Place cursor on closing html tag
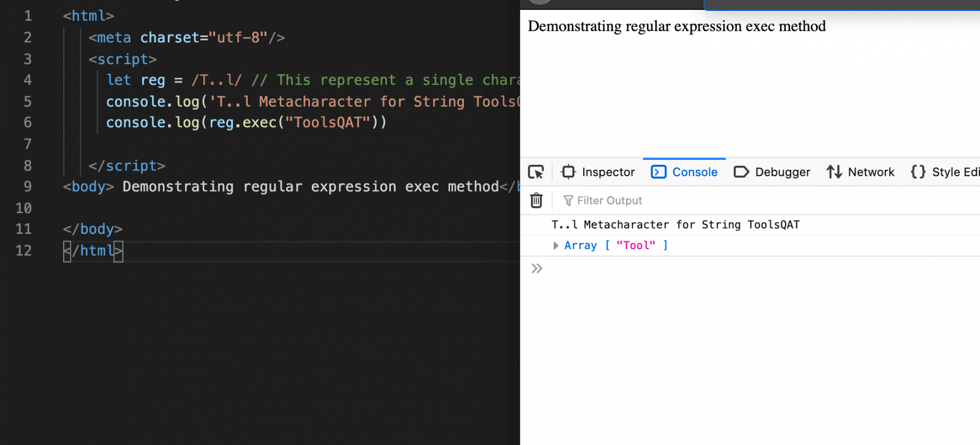Image resolution: width=980 pixels, height=445 pixels. point(93,251)
